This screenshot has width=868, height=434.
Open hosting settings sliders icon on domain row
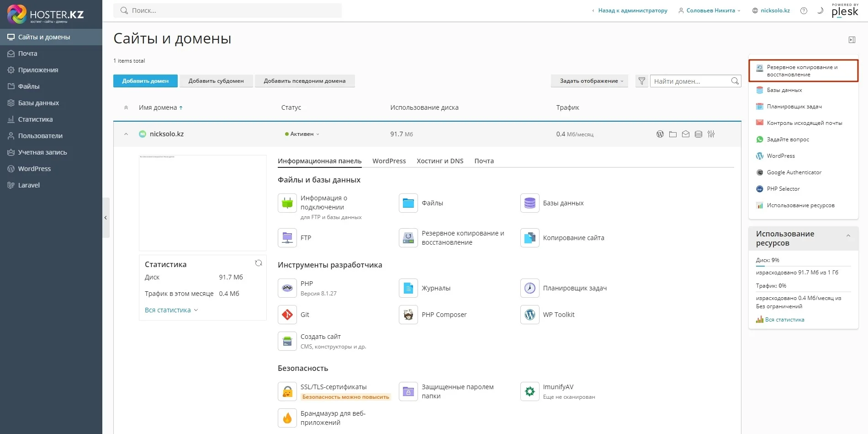(x=711, y=134)
